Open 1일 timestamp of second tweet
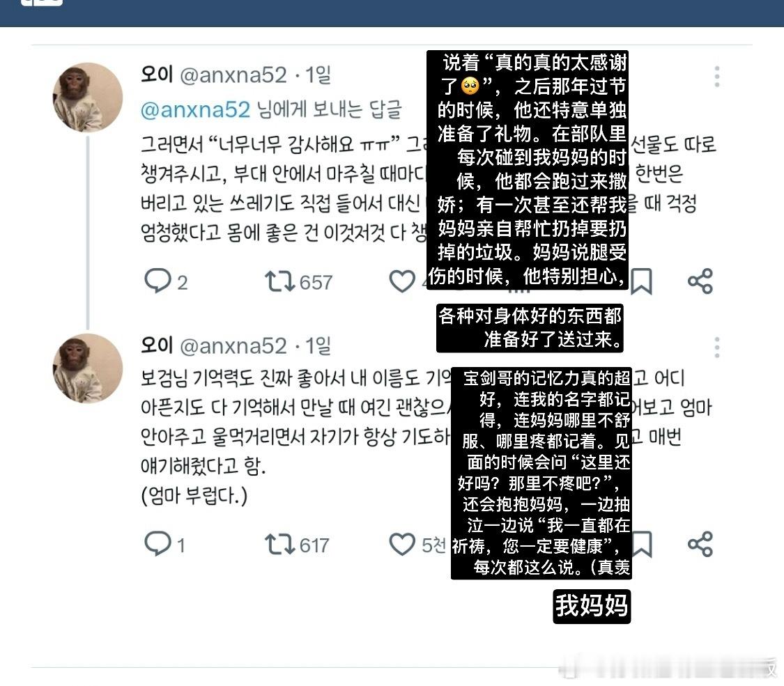The image size is (784, 686). tap(318, 345)
